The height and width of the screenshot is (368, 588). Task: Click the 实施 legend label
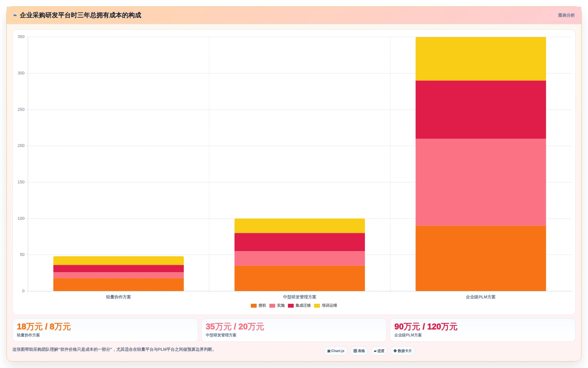point(281,306)
